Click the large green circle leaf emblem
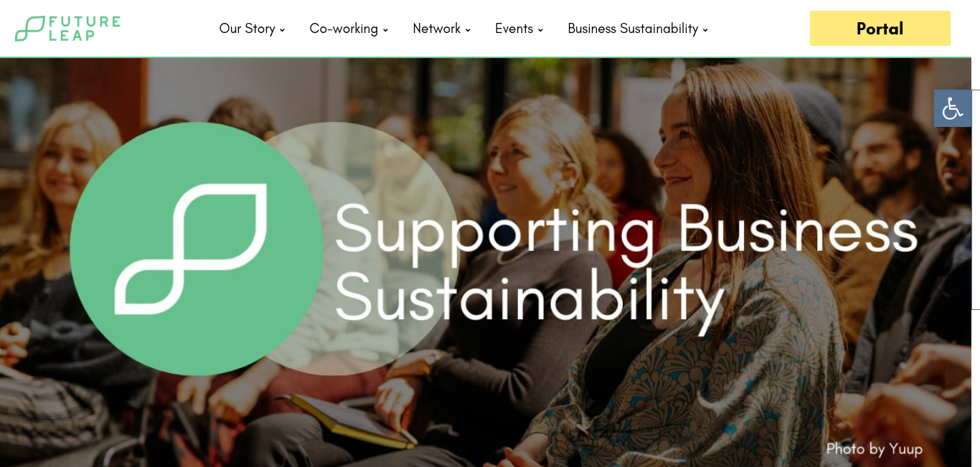The height and width of the screenshot is (467, 980). [196, 248]
